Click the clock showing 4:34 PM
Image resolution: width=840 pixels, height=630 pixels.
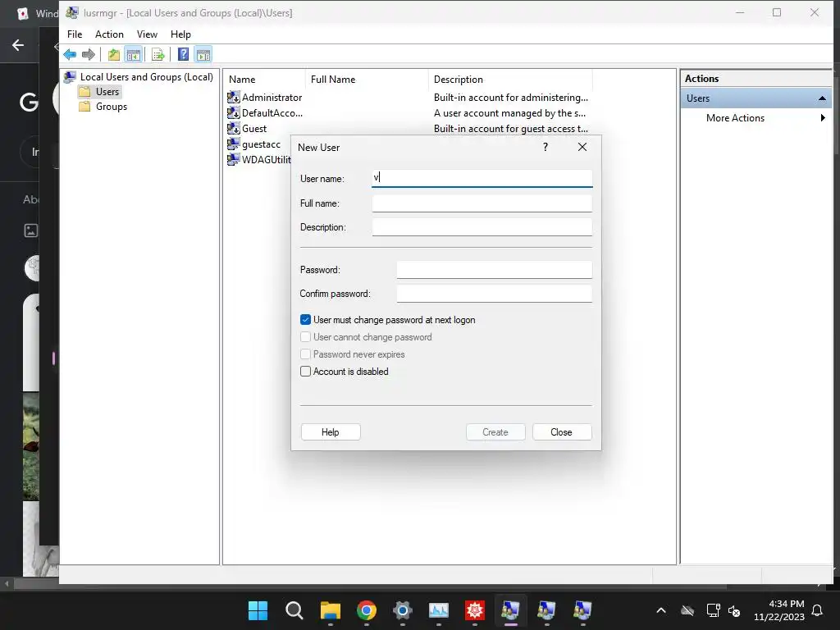(787, 604)
